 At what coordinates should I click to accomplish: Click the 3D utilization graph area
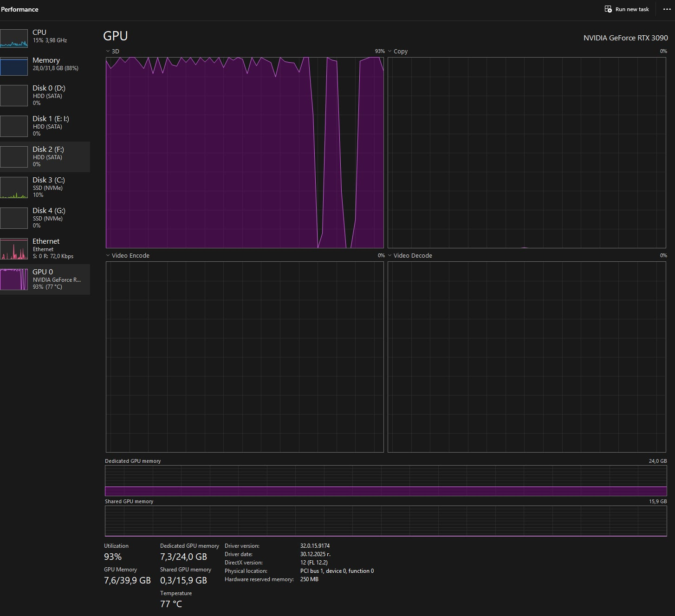click(x=245, y=153)
